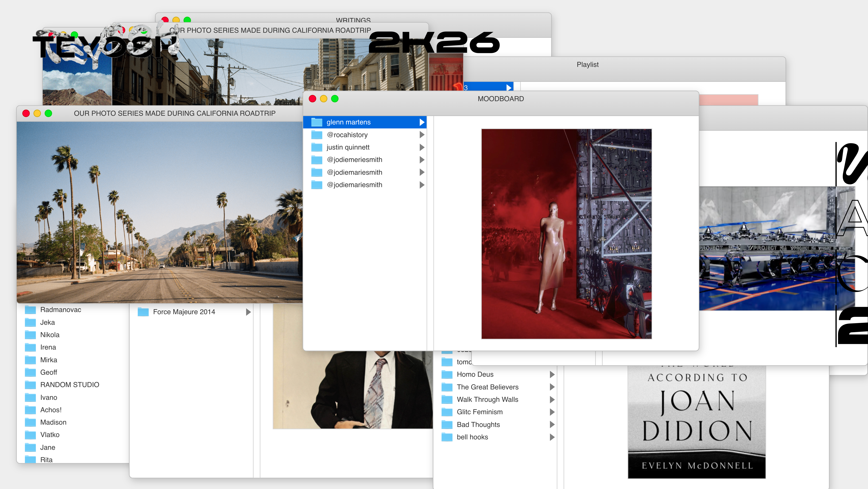Expand the Homo Deus arrow
The width and height of the screenshot is (868, 489).
(552, 374)
